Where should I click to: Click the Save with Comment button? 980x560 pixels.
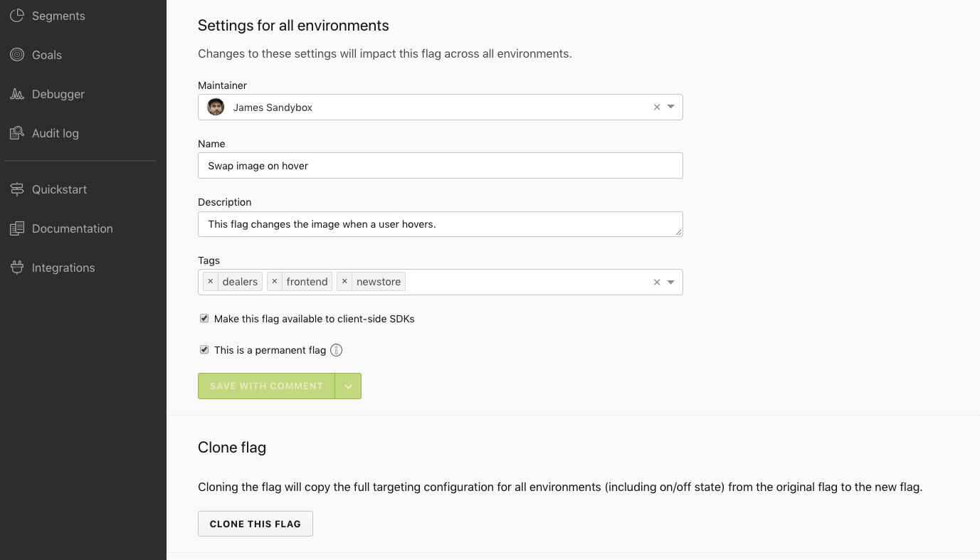pyautogui.click(x=266, y=386)
